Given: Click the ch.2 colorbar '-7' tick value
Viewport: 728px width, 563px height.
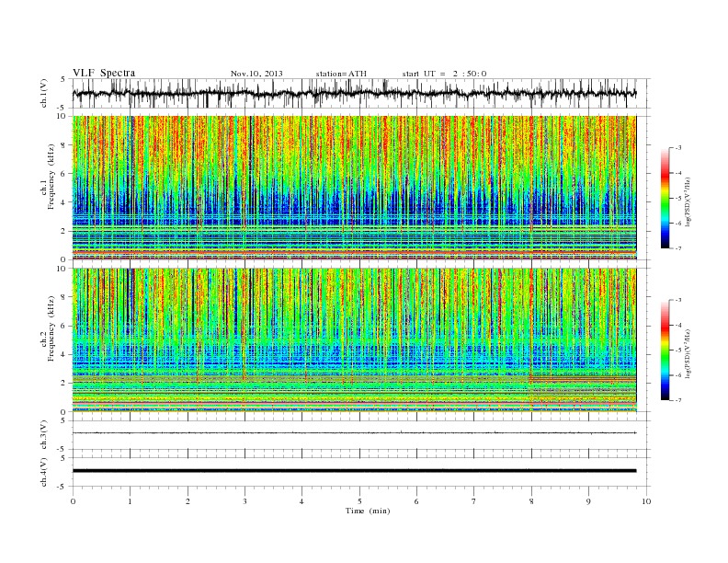Looking at the screenshot, I should [x=678, y=400].
